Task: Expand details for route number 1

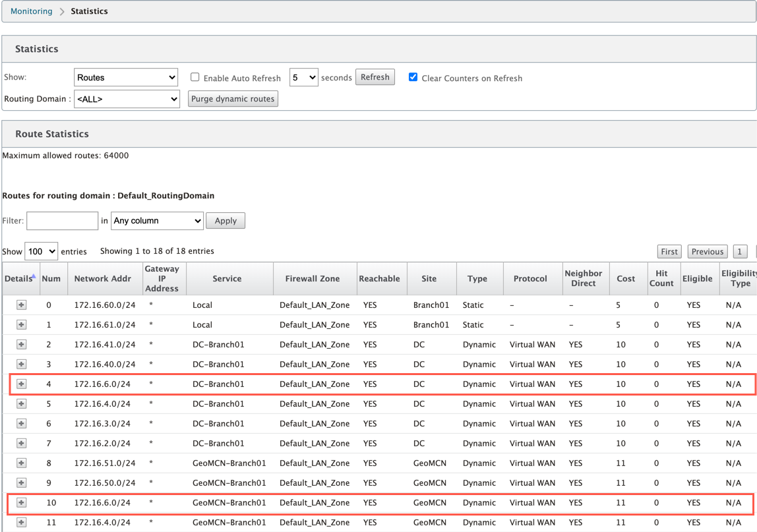Action: [x=21, y=324]
